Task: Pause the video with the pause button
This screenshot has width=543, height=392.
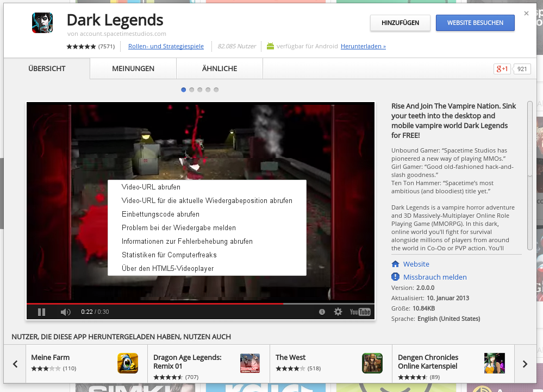Action: point(41,312)
